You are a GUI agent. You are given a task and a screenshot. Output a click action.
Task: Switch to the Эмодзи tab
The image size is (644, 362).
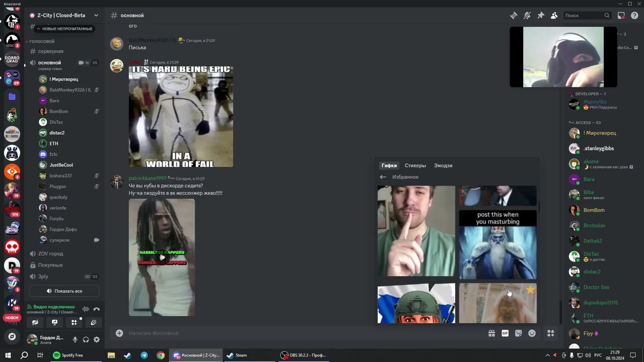pos(443,165)
